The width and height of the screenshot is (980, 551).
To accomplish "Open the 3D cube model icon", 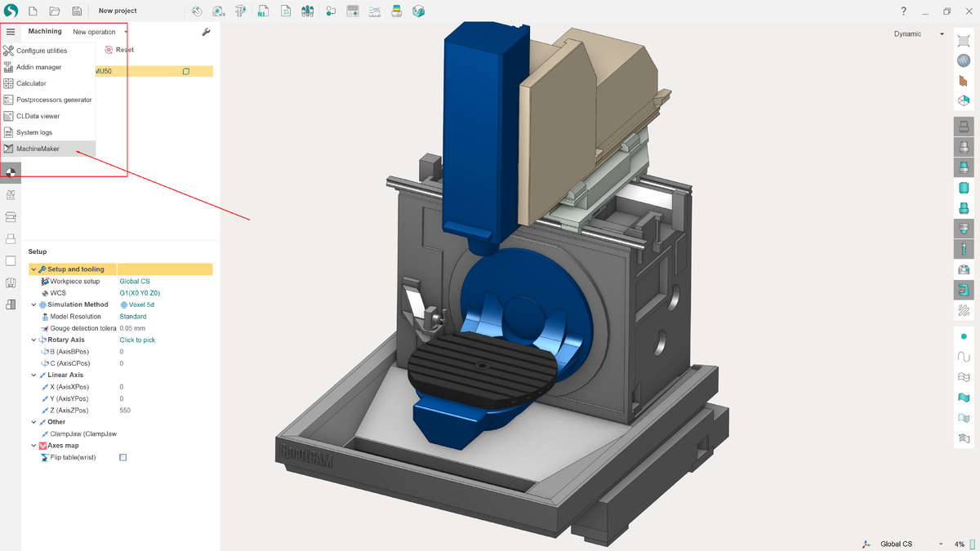I will pyautogui.click(x=419, y=11).
